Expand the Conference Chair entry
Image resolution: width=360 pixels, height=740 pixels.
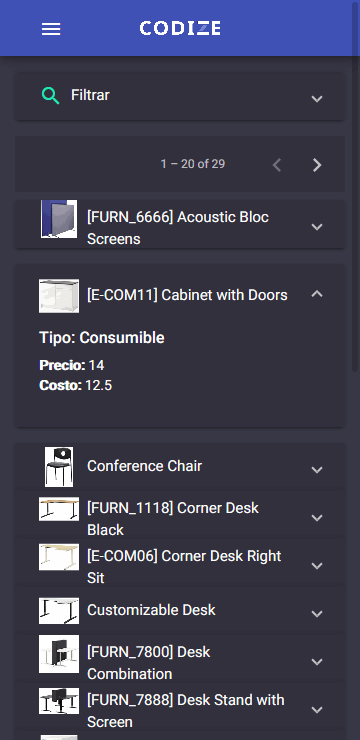pos(317,470)
